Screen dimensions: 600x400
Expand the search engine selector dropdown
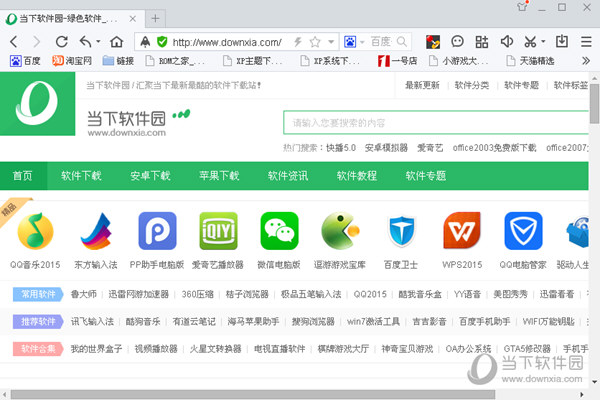[362, 41]
